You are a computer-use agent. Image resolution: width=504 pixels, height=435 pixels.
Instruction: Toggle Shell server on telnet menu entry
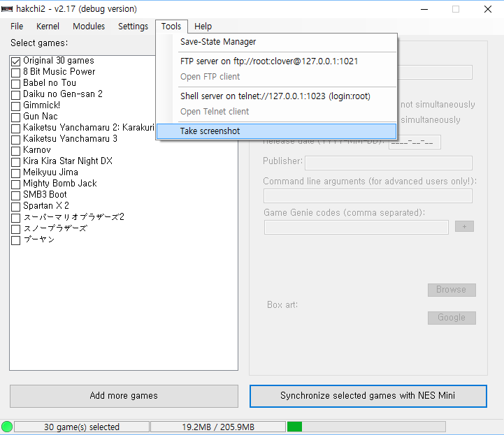275,96
